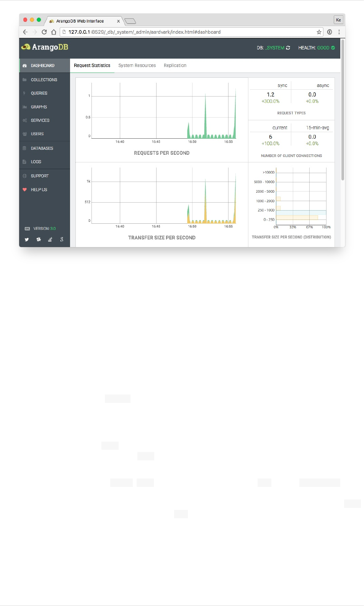364x606 pixels.
Task: Bookmark the page with the star icon
Action: pos(319,32)
